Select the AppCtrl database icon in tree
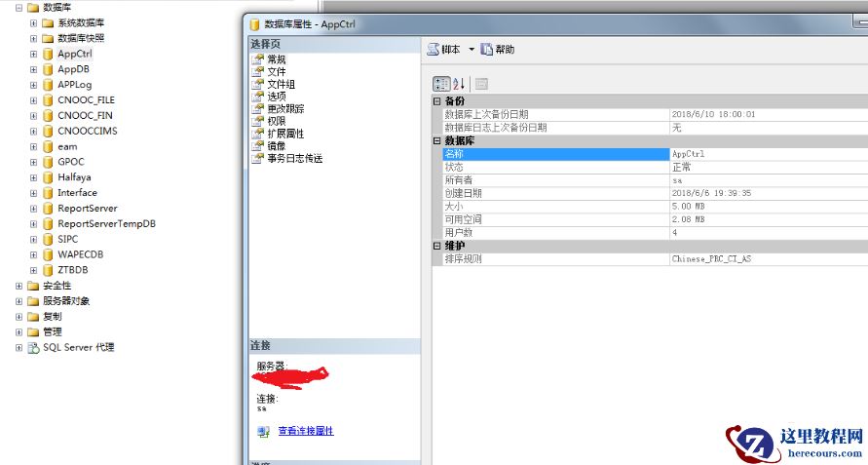 [x=48, y=54]
